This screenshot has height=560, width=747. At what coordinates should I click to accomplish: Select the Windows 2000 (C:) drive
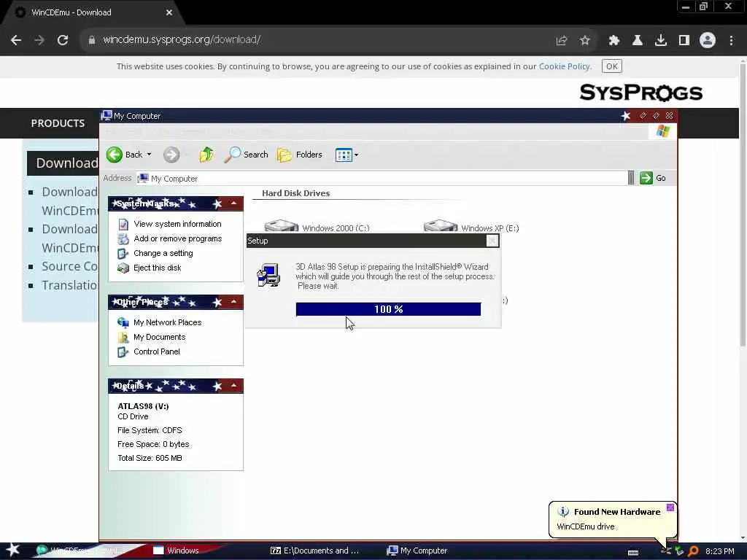tap(317, 227)
